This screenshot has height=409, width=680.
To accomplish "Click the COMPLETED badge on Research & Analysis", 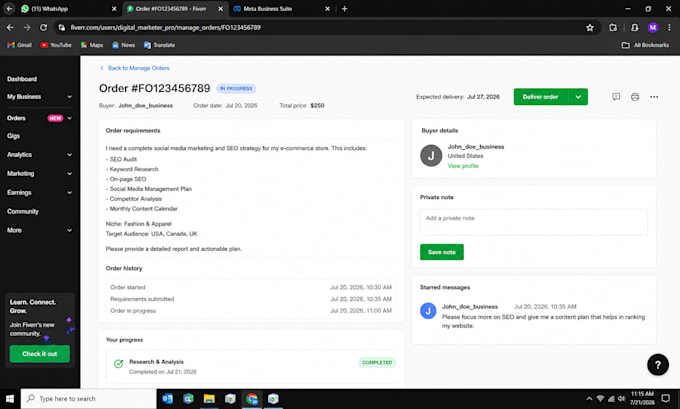I will click(x=377, y=363).
